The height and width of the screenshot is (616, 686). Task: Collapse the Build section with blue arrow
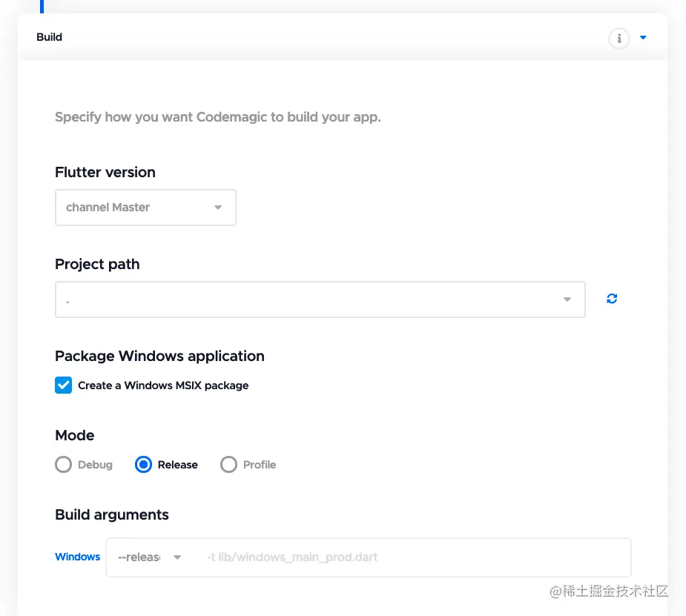(643, 38)
